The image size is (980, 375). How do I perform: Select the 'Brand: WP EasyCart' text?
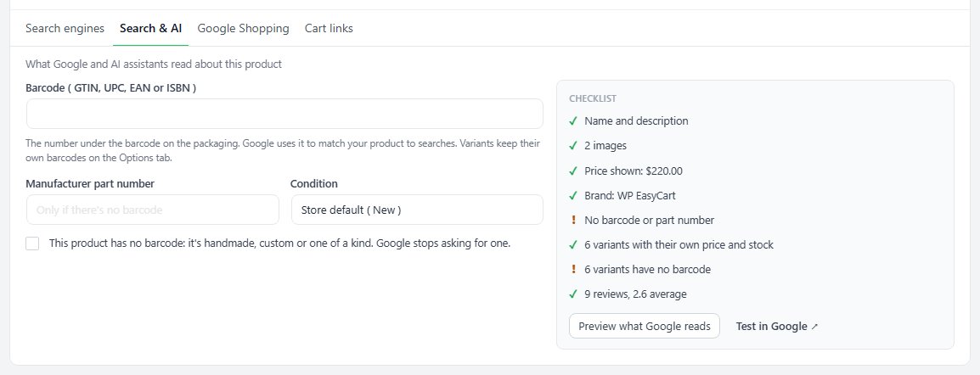pos(630,195)
